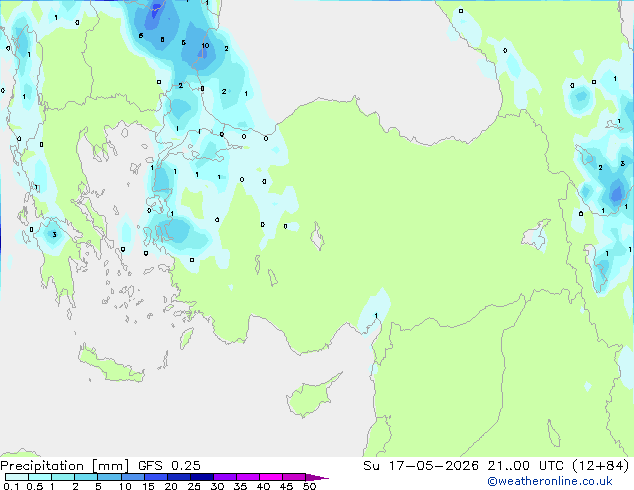Click the legend value '50'

[x=309, y=486]
